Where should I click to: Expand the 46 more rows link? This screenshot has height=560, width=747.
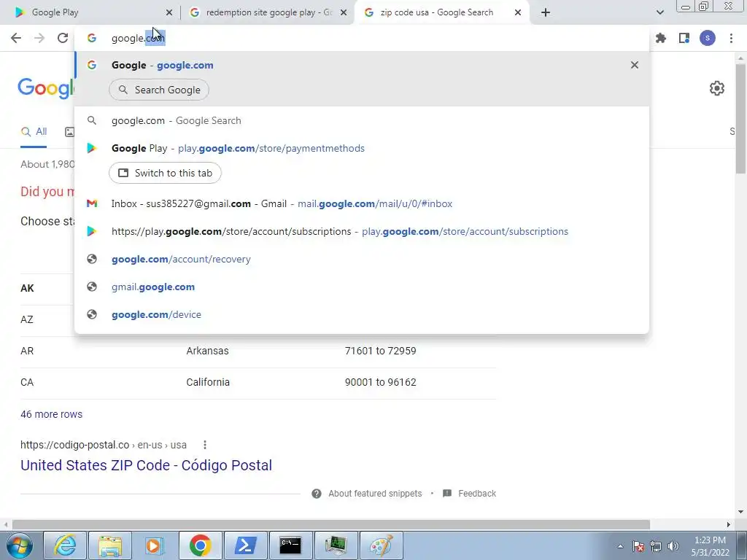pos(52,414)
